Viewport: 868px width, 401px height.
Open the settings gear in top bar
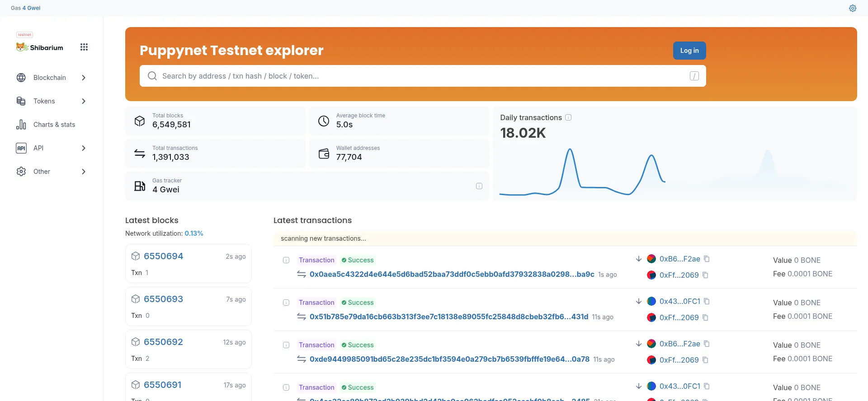[853, 8]
